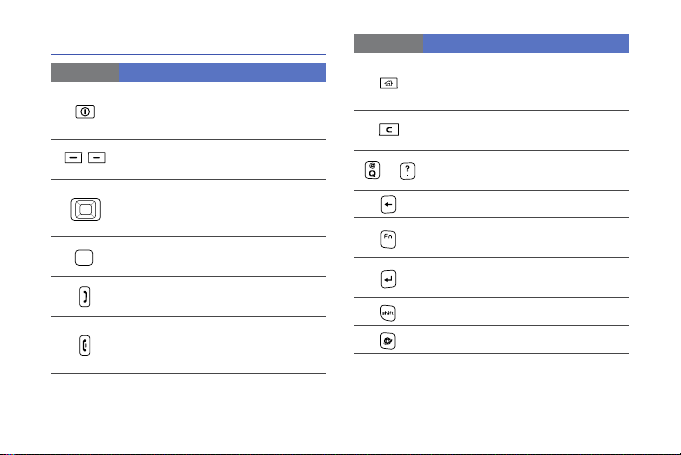Select the right softkey icon
The image size is (681, 455).
tap(97, 158)
